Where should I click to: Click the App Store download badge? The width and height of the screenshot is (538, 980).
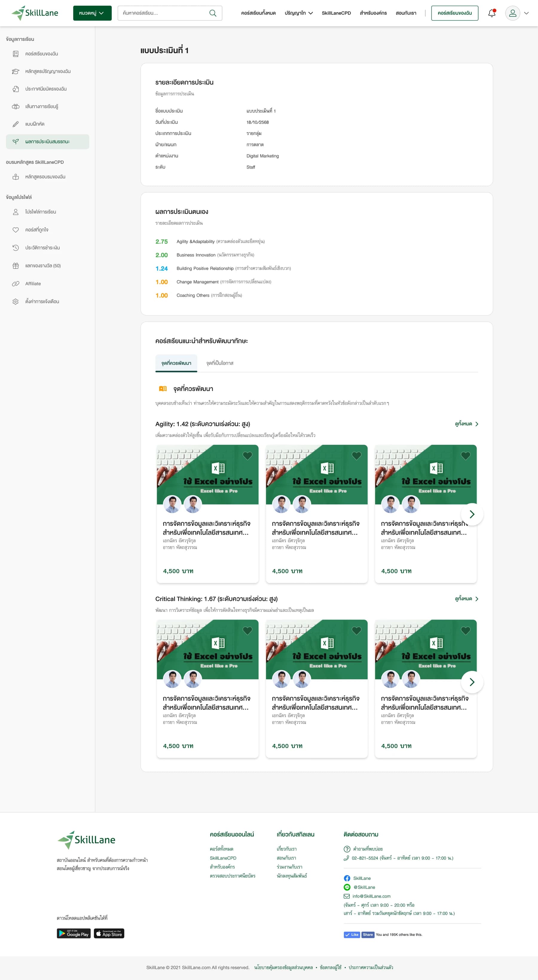pos(109,933)
